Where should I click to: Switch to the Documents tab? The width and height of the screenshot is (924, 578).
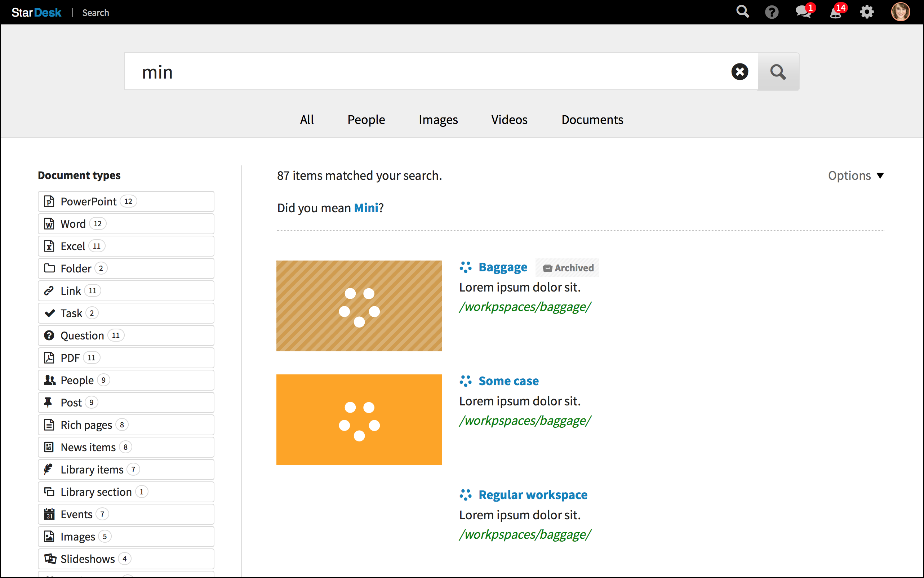point(592,120)
